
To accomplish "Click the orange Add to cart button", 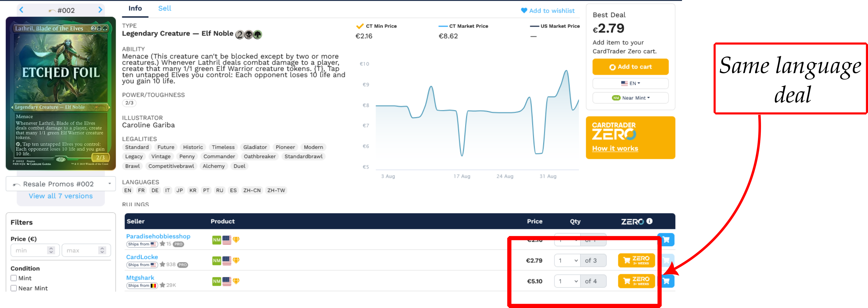I will [x=630, y=67].
